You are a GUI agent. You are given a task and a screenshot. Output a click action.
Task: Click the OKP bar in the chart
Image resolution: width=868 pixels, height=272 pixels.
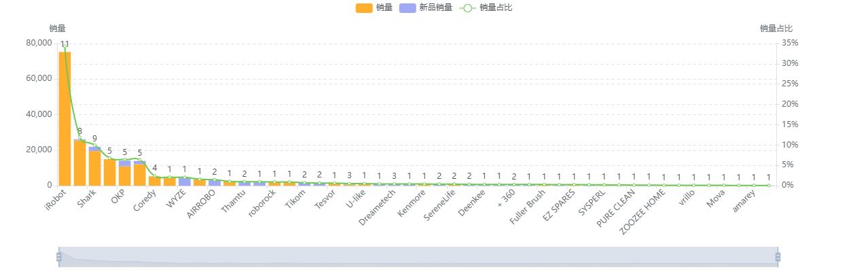tap(124, 173)
